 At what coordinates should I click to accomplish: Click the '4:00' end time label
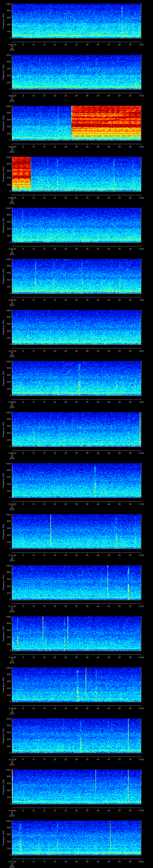[141, 147]
